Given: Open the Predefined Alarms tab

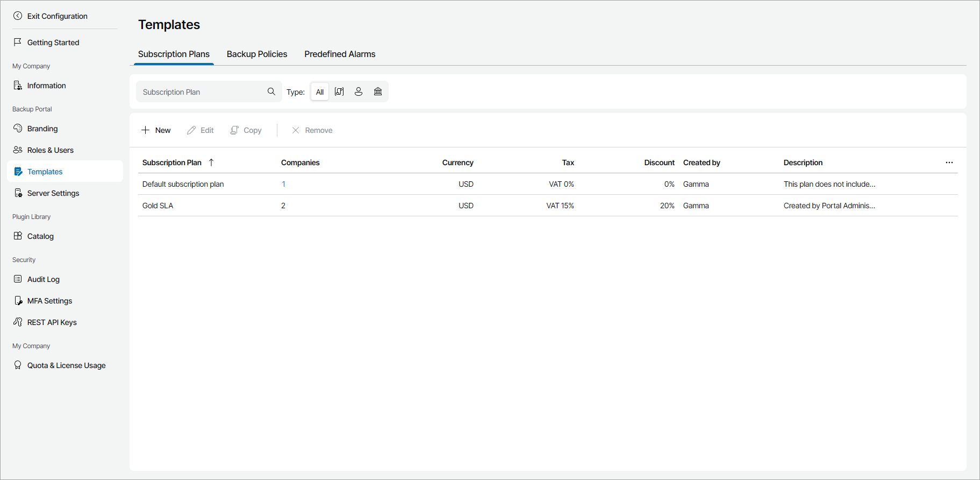Looking at the screenshot, I should tap(340, 54).
